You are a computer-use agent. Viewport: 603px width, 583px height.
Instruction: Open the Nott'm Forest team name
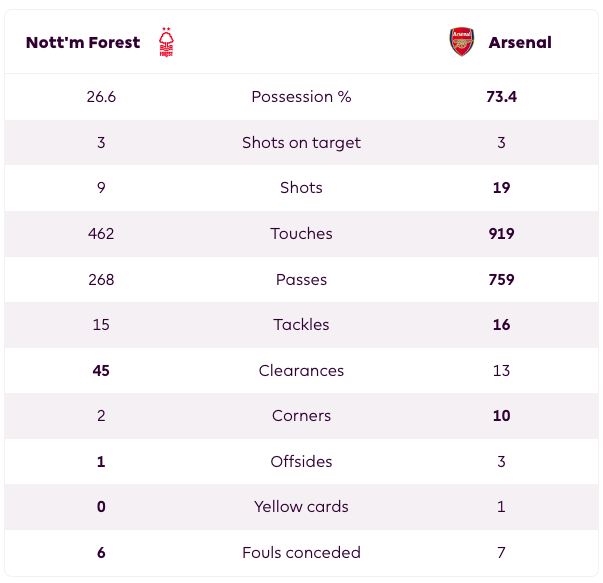click(x=83, y=42)
